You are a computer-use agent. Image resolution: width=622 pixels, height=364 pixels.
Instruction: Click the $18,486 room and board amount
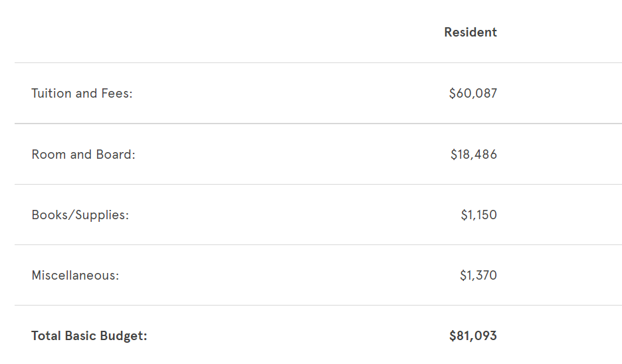(474, 154)
